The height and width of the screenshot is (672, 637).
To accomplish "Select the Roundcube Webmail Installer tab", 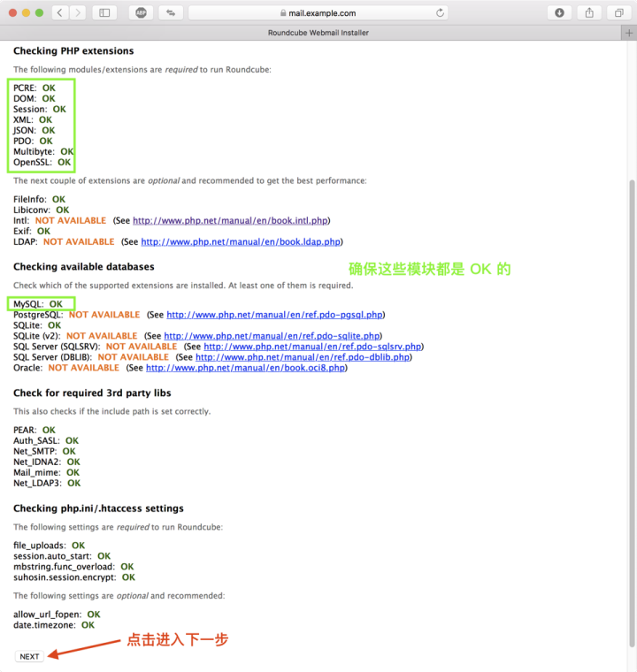I will coord(318,33).
